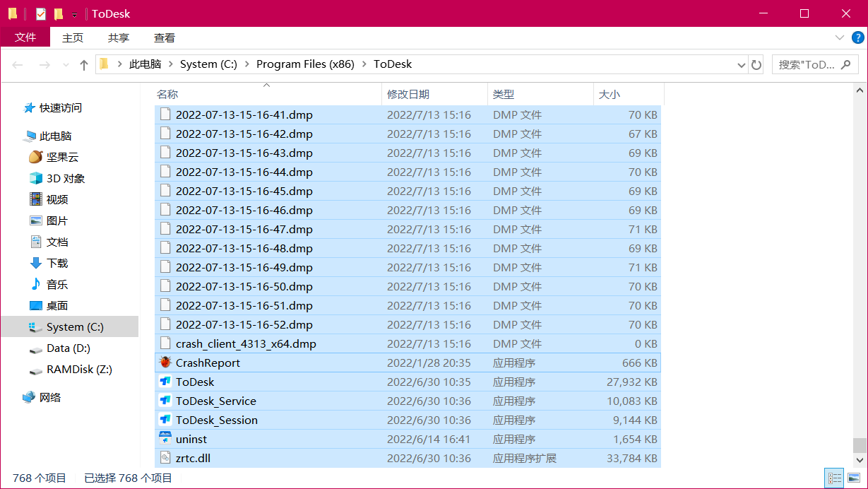Click Program Files (x86) in the breadcrumb

[x=306, y=64]
